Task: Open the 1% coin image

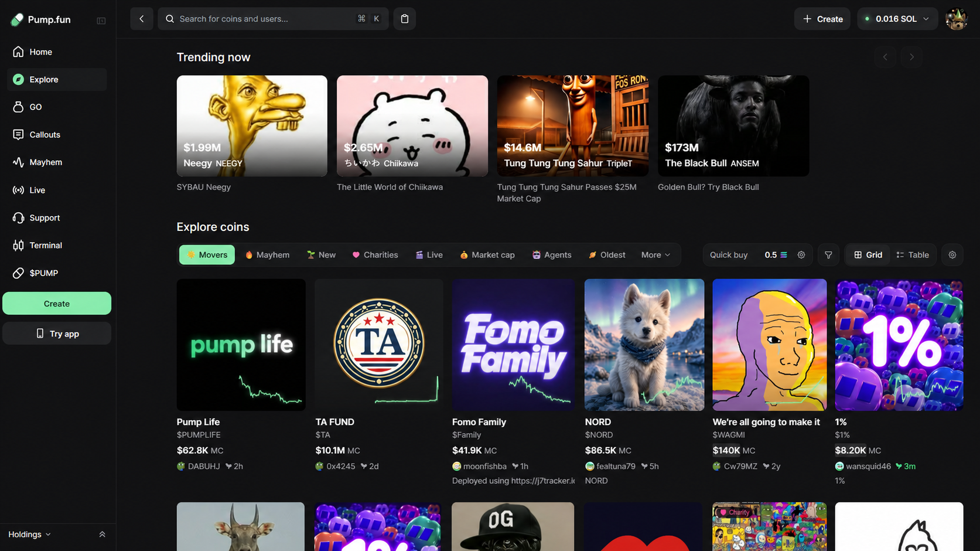Action: [x=899, y=345]
